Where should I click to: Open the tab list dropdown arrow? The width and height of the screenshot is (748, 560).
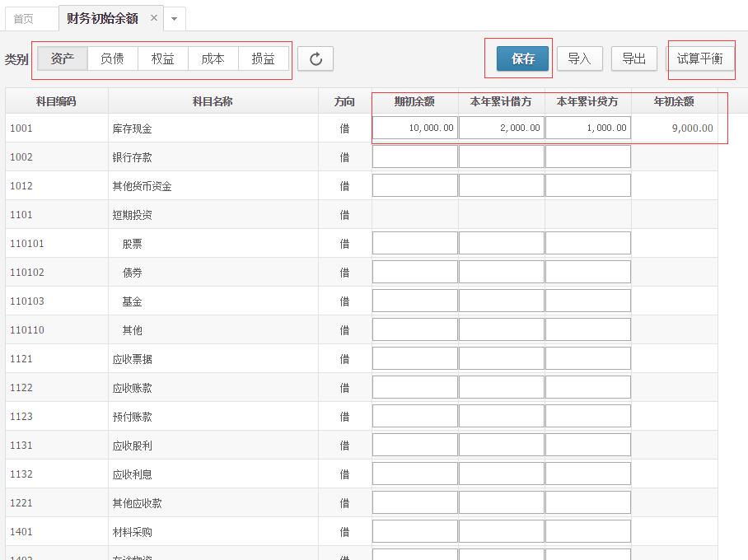pos(174,19)
